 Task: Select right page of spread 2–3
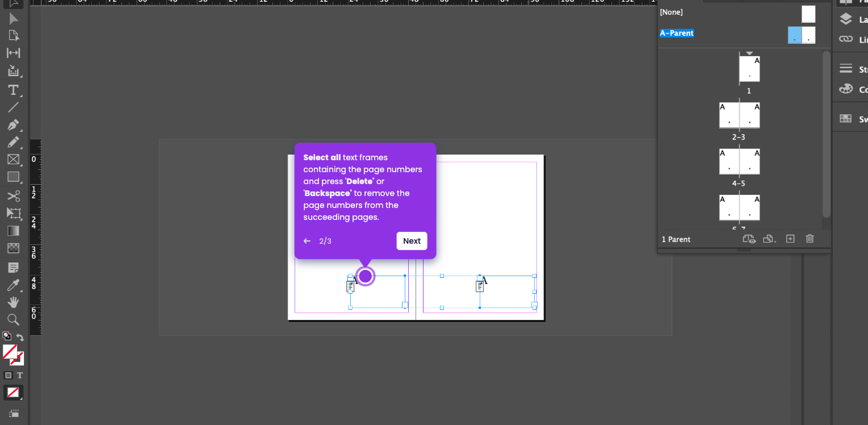click(749, 115)
